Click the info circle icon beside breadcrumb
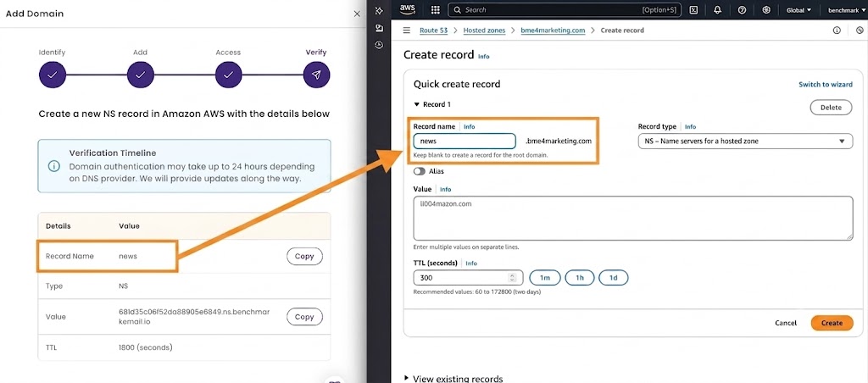The height and width of the screenshot is (383, 868). (837, 31)
